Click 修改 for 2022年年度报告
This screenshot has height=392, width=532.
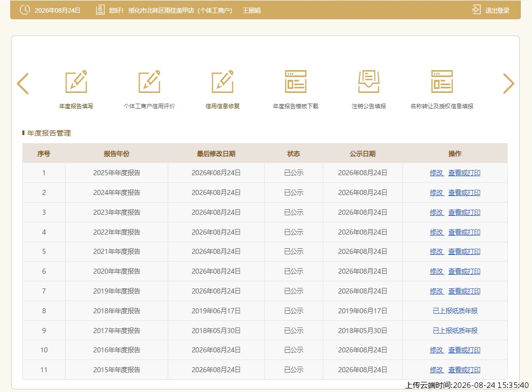click(x=436, y=232)
